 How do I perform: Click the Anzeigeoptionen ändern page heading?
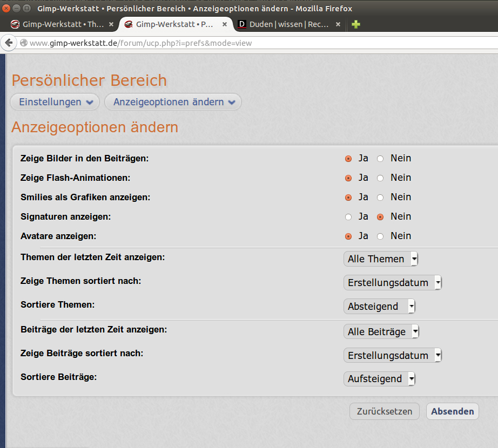[x=95, y=127]
